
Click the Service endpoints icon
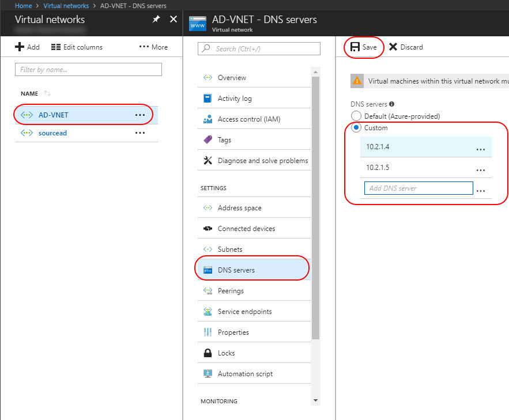(x=208, y=312)
